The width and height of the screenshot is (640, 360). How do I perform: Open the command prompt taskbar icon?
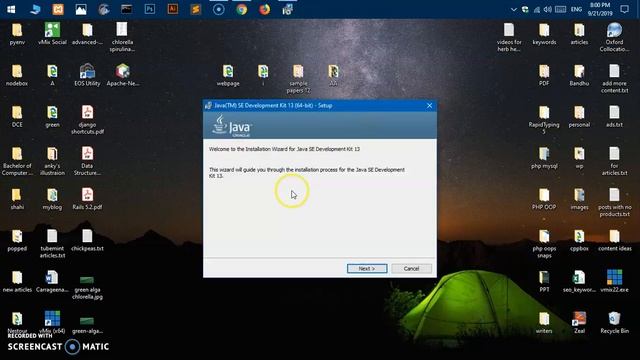tap(127, 9)
